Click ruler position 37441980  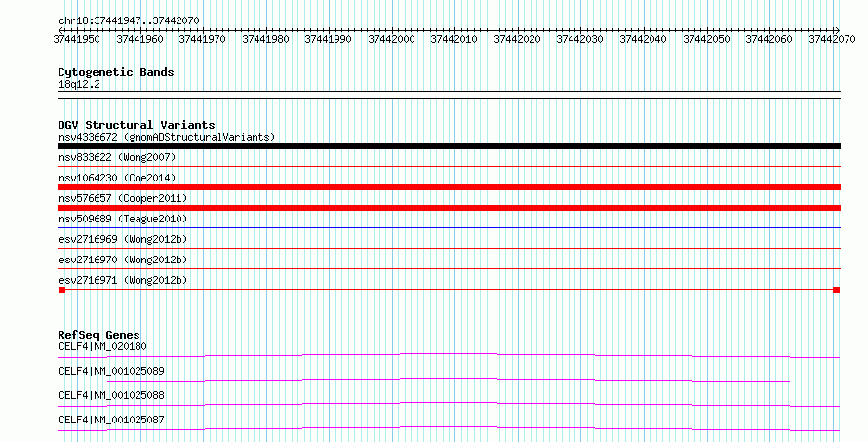point(265,39)
